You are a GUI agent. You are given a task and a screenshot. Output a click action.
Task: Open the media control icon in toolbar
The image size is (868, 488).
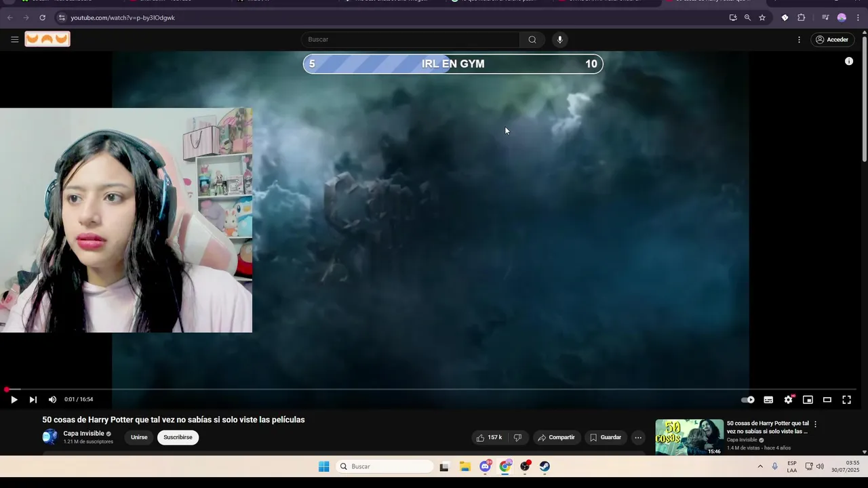click(x=825, y=18)
